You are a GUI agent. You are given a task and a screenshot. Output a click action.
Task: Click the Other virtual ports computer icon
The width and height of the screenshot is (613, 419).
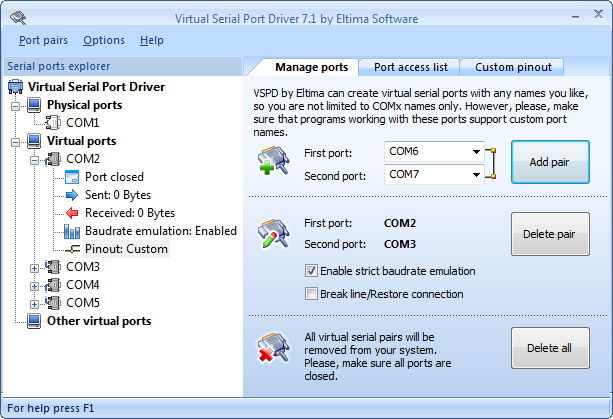click(x=34, y=321)
